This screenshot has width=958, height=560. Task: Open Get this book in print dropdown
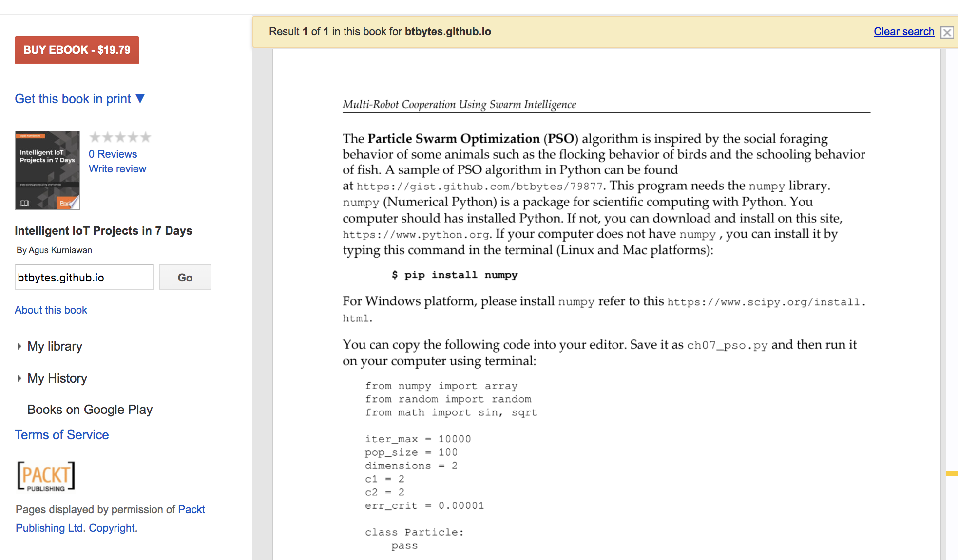point(79,99)
